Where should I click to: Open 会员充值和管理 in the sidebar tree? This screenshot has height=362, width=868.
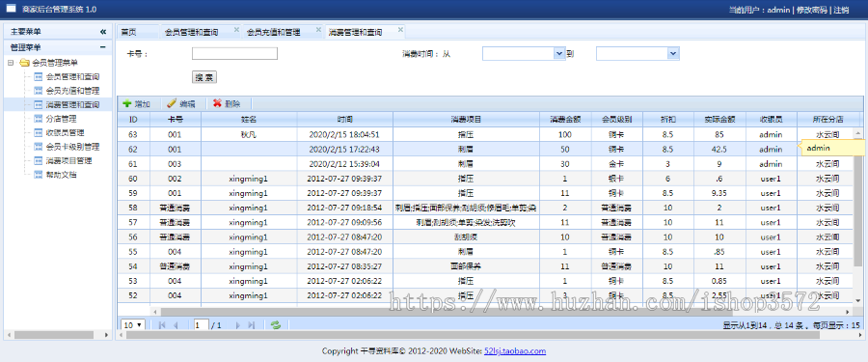[72, 91]
